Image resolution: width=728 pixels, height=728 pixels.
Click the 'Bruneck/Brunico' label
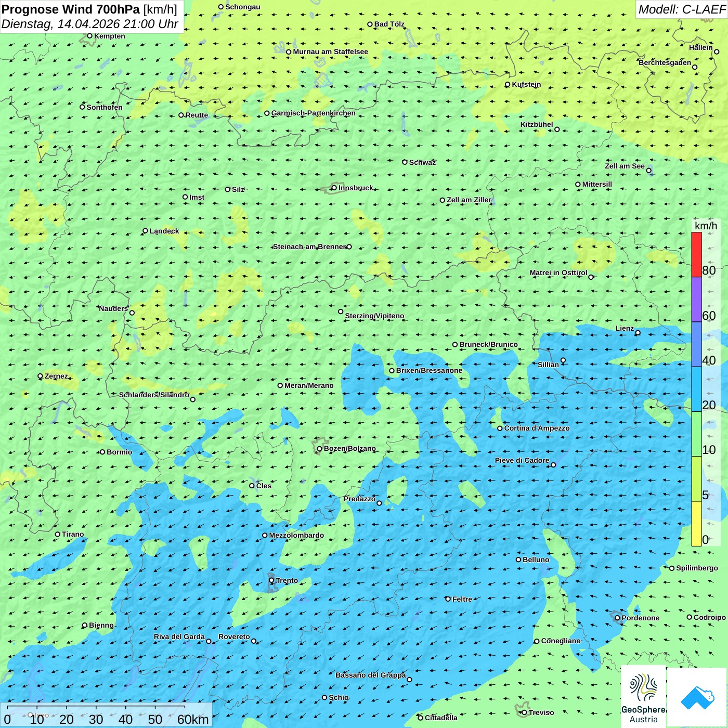[x=488, y=344]
